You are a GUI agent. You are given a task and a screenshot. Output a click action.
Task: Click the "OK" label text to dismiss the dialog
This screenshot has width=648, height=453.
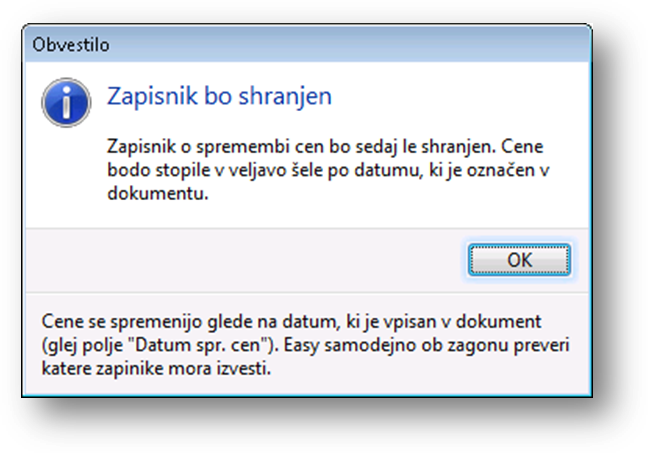[519, 260]
